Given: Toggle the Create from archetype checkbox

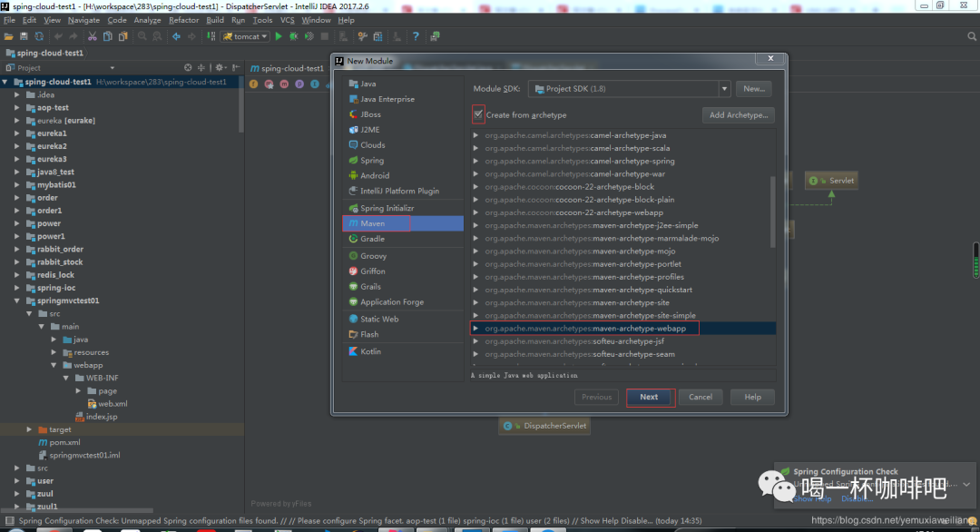Looking at the screenshot, I should coord(478,114).
